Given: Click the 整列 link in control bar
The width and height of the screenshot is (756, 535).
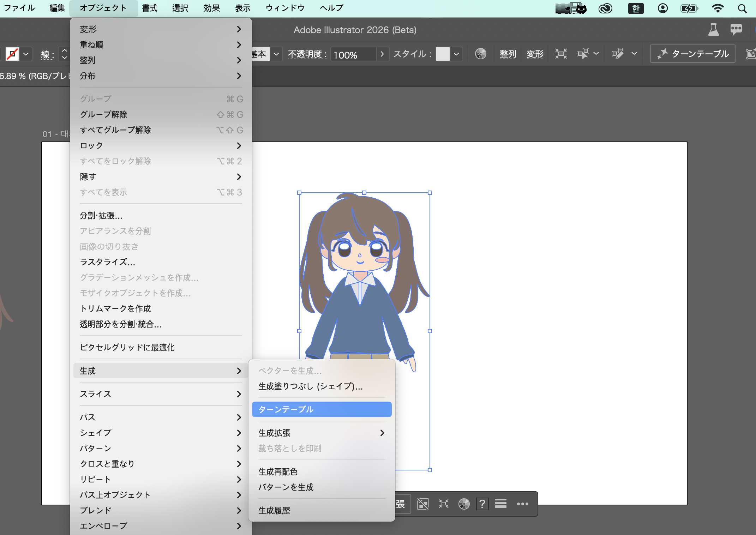Looking at the screenshot, I should [x=508, y=54].
